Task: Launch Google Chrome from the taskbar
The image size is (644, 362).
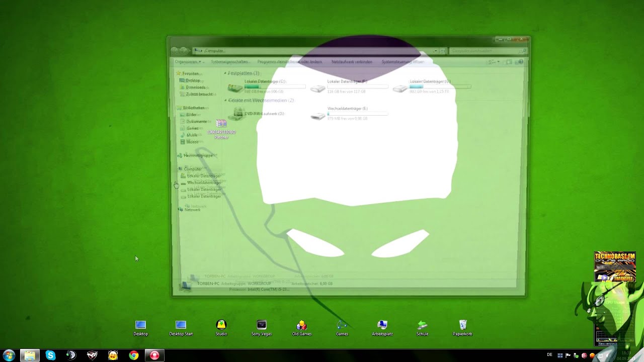Action: click(134, 355)
